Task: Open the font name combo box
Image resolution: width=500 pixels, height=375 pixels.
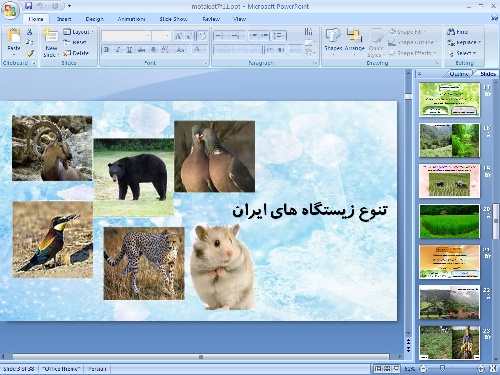Action: [126, 36]
